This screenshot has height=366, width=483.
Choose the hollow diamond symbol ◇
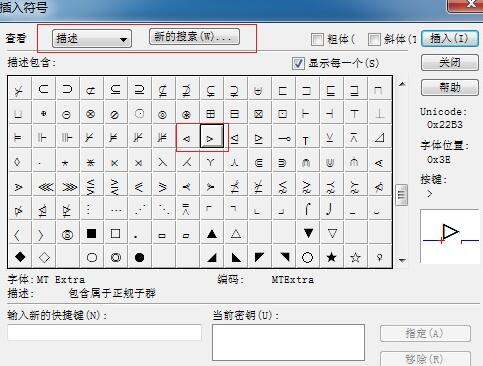pos(44,257)
